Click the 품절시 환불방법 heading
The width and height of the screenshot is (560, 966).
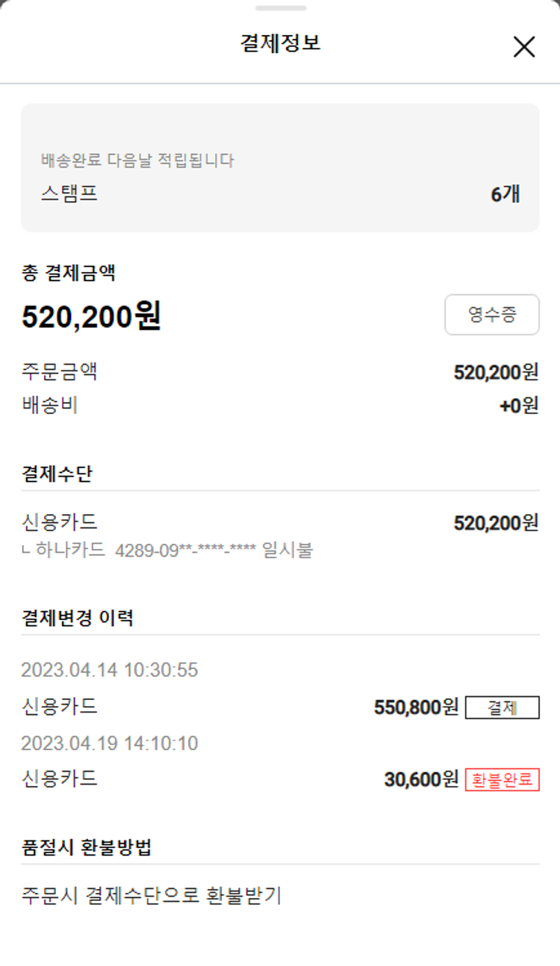coord(87,847)
